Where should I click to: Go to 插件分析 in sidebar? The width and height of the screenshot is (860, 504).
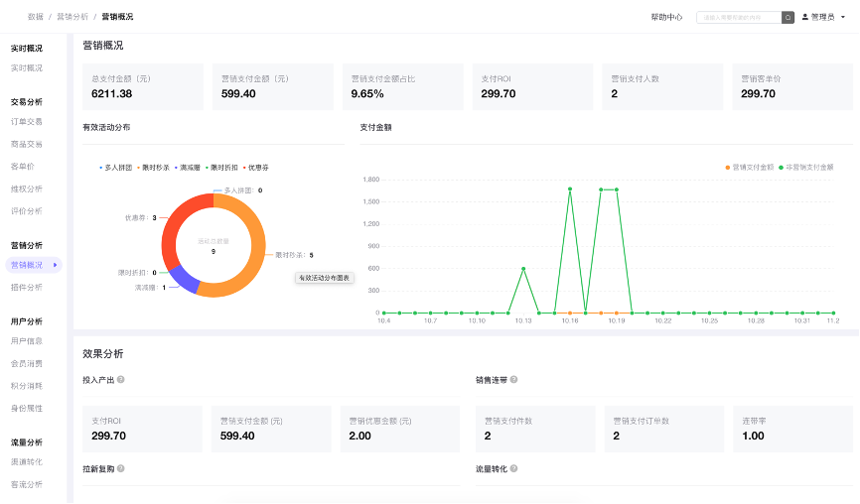tap(27, 288)
